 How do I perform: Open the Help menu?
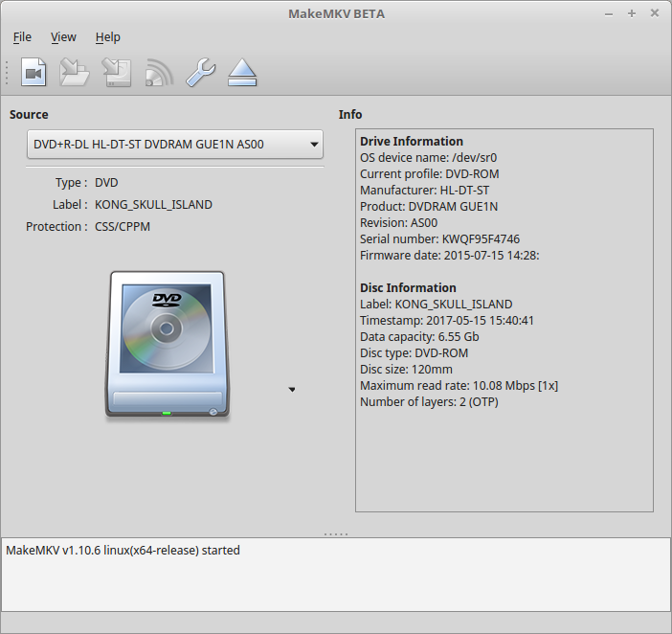[108, 37]
